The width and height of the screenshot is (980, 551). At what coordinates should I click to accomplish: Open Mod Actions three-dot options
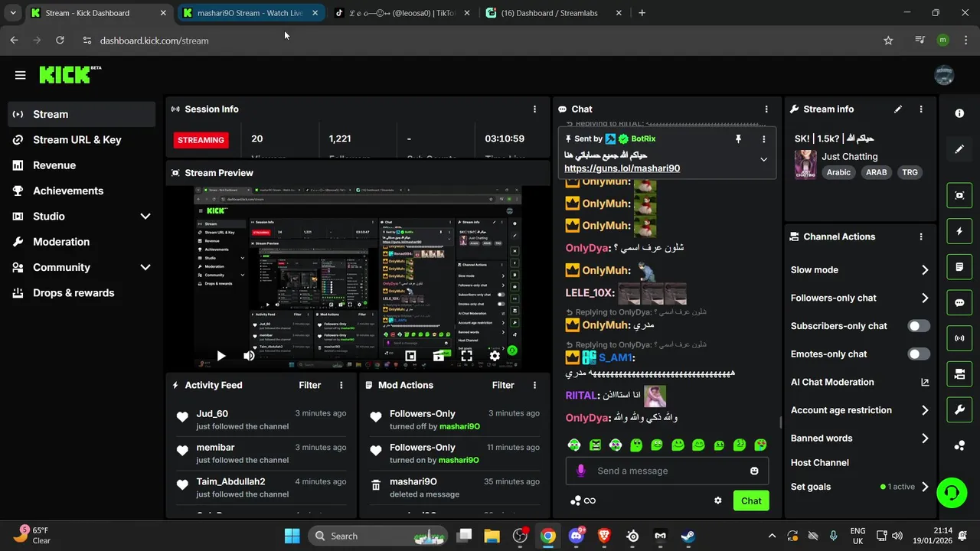534,385
